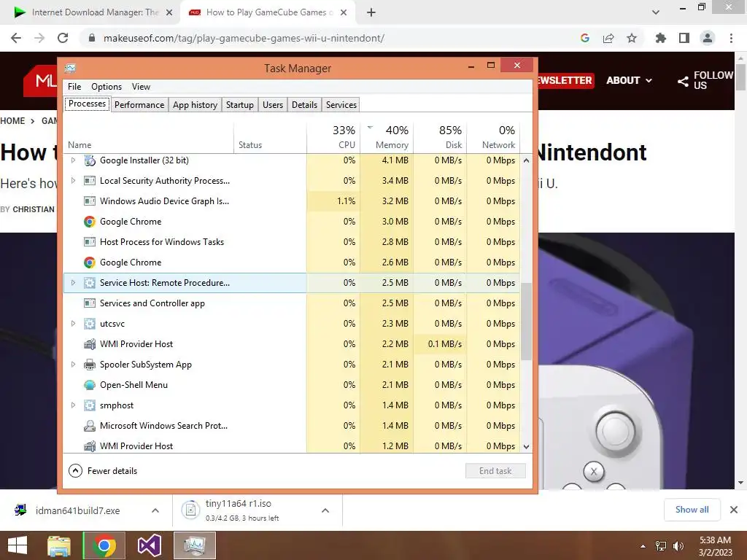The image size is (747, 560).
Task: Click the Windows Start button
Action: point(18,545)
